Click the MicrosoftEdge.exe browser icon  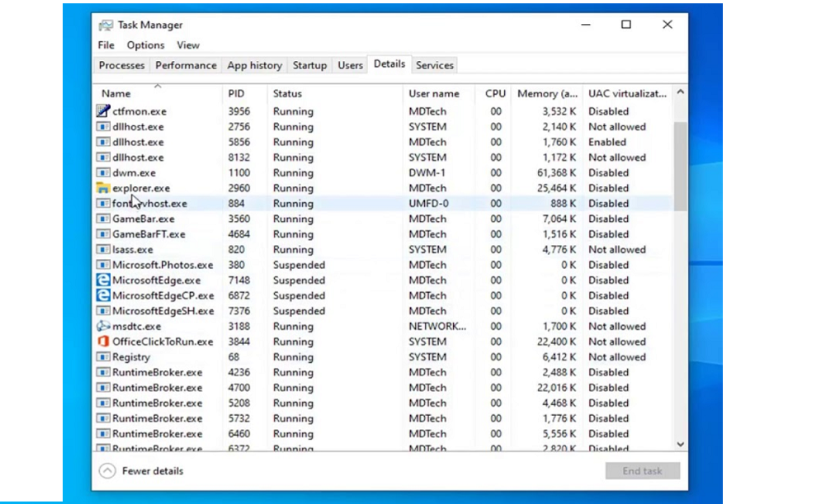(103, 280)
